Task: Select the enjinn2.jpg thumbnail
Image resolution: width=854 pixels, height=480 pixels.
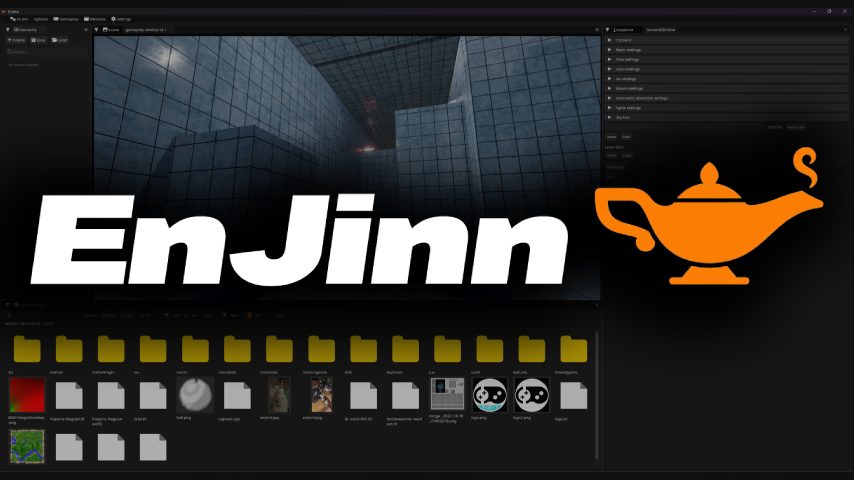Action: (321, 395)
